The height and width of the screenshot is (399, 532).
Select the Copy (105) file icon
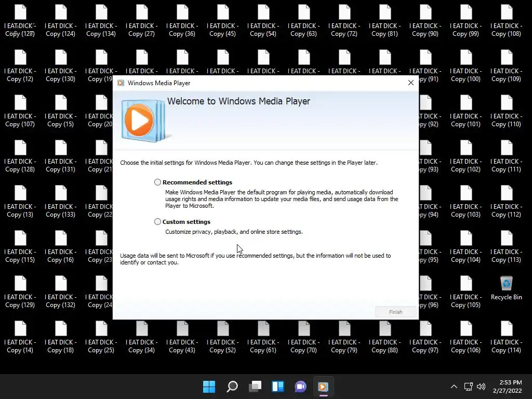pyautogui.click(x=466, y=292)
